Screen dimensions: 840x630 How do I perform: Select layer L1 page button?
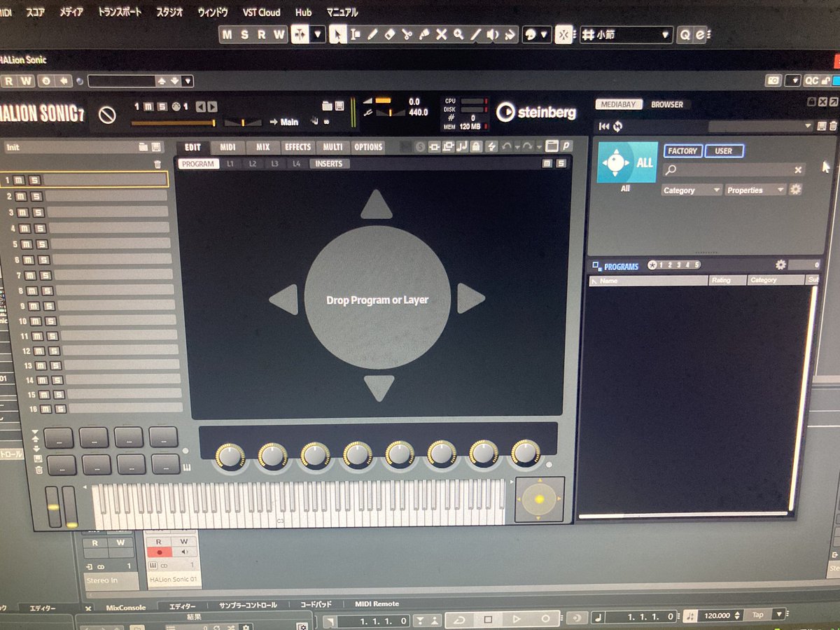tap(230, 164)
